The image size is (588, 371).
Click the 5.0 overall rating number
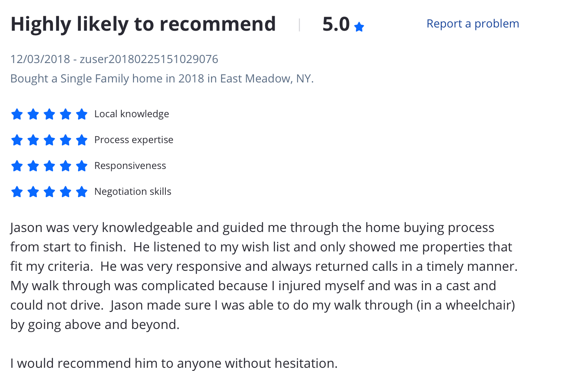pyautogui.click(x=336, y=24)
